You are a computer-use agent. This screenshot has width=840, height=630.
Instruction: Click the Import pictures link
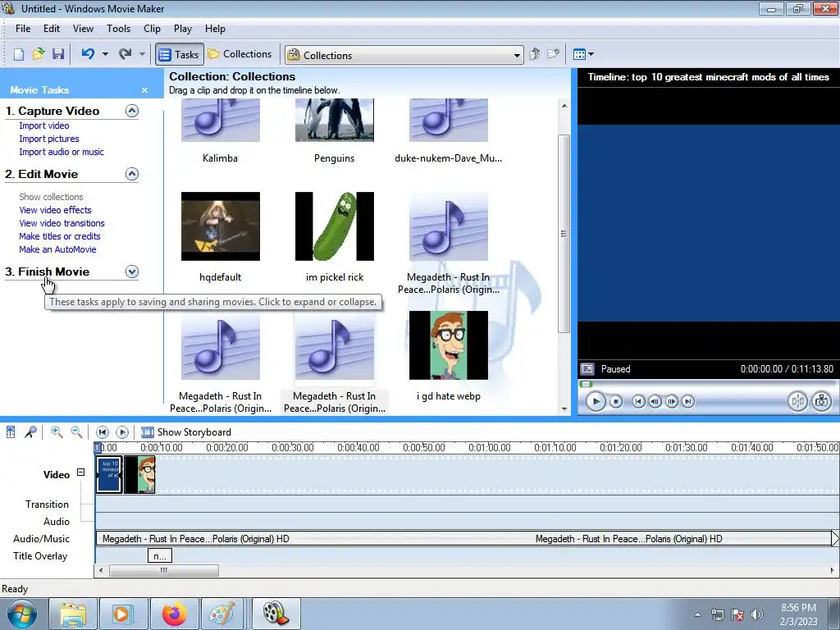(x=48, y=139)
